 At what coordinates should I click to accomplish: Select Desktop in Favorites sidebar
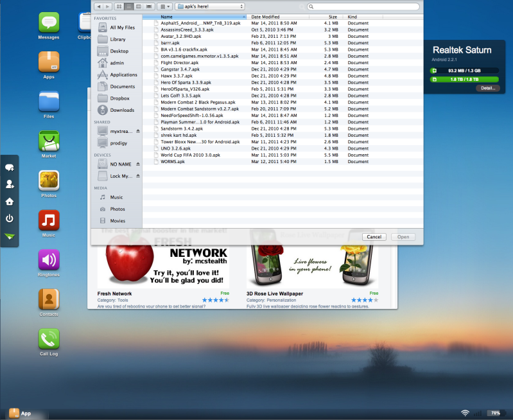(117, 51)
